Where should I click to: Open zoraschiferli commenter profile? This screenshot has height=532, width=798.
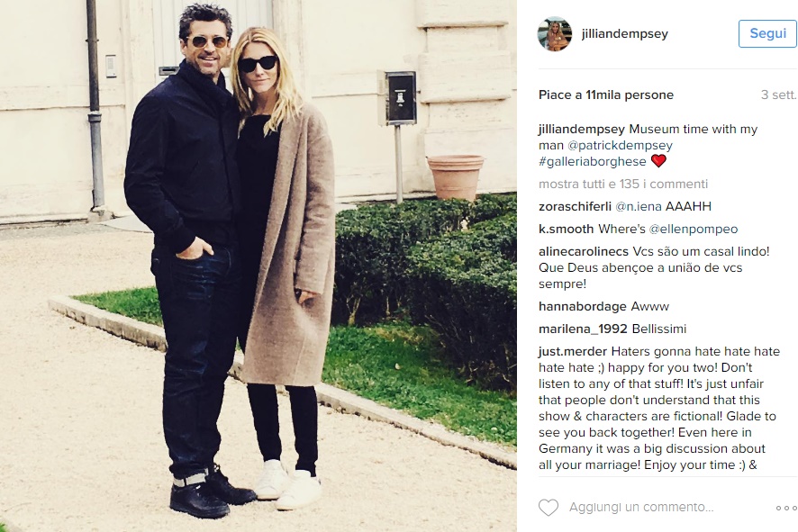pos(575,206)
